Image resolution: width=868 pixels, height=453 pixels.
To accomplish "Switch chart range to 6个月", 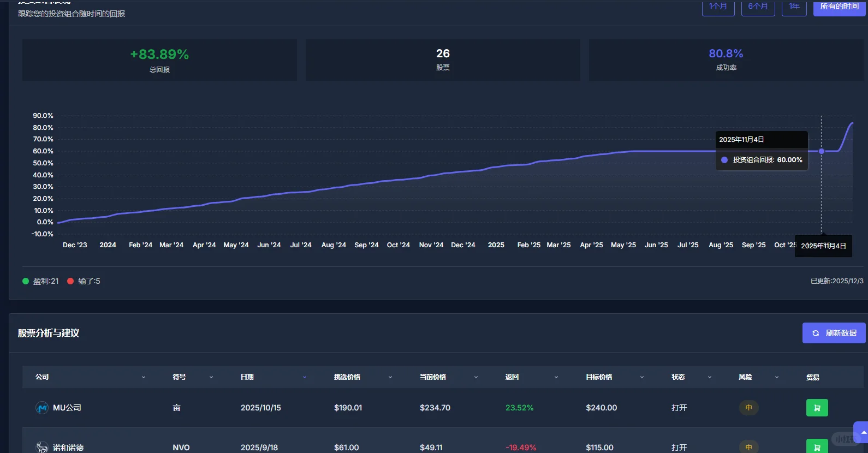I will pos(758,7).
